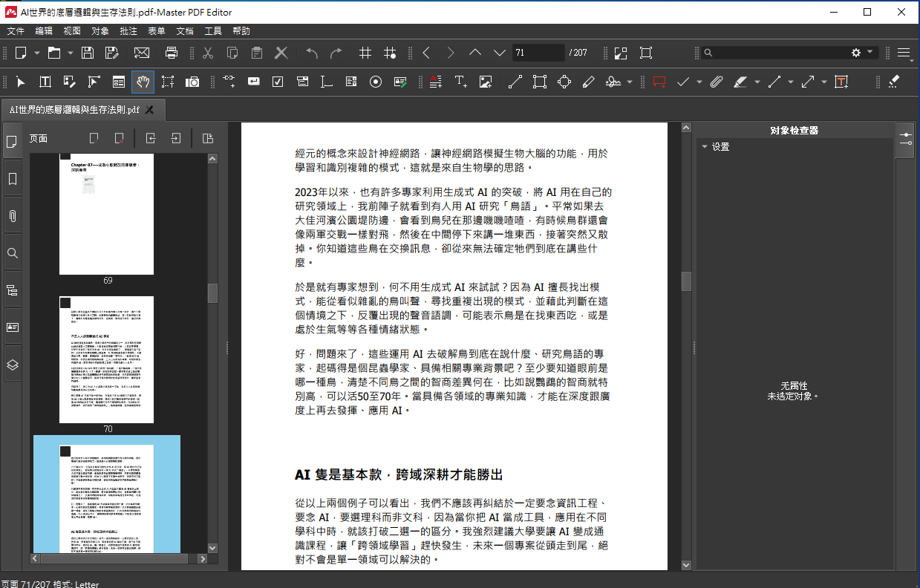
Task: Click the Save As floppy-with-pencil icon
Action: (x=111, y=53)
